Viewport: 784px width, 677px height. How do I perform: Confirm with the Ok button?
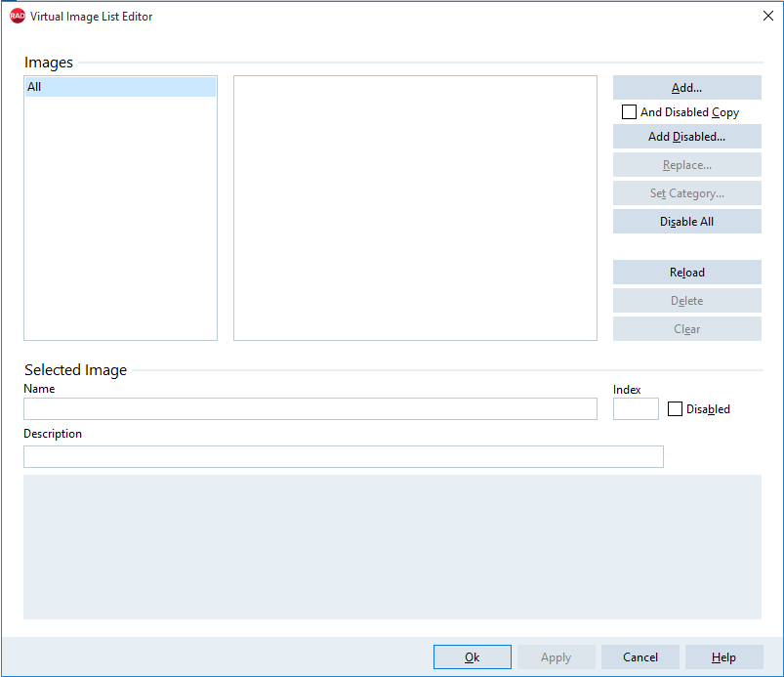tap(473, 657)
